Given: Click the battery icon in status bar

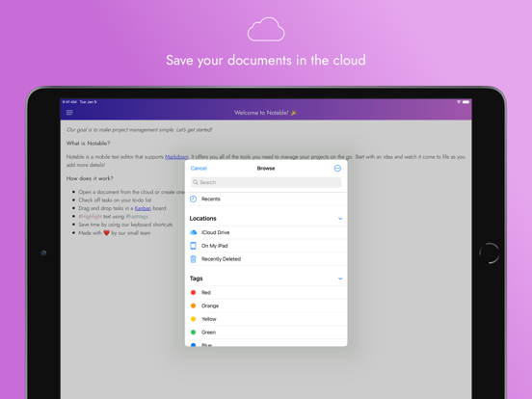Looking at the screenshot, I should click(x=465, y=102).
